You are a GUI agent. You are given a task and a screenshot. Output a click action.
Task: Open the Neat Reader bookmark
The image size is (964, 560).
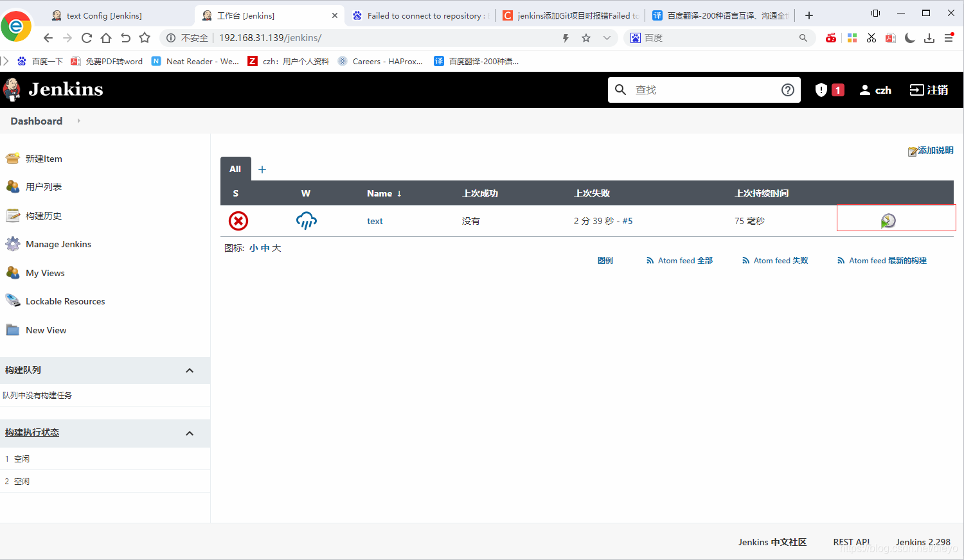(x=195, y=61)
